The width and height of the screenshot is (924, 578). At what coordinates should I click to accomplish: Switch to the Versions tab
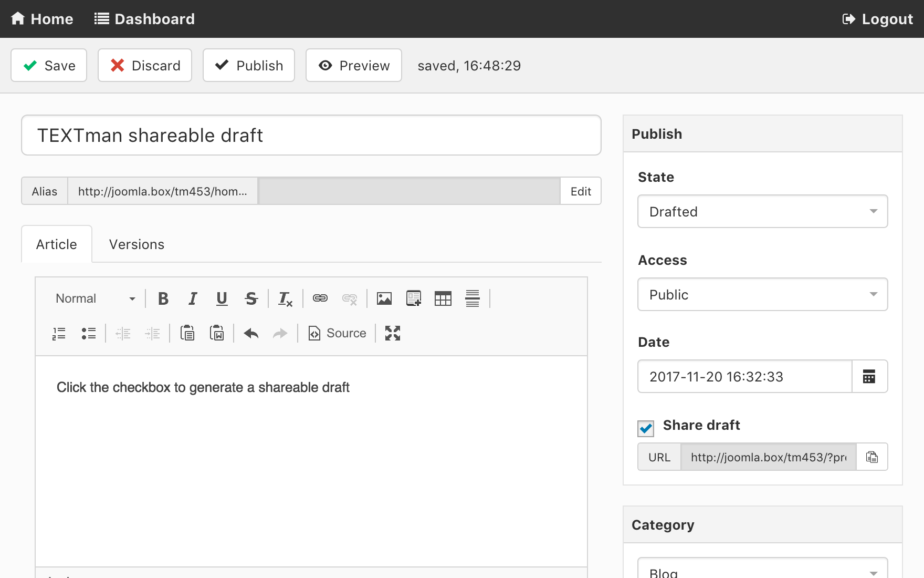(136, 244)
